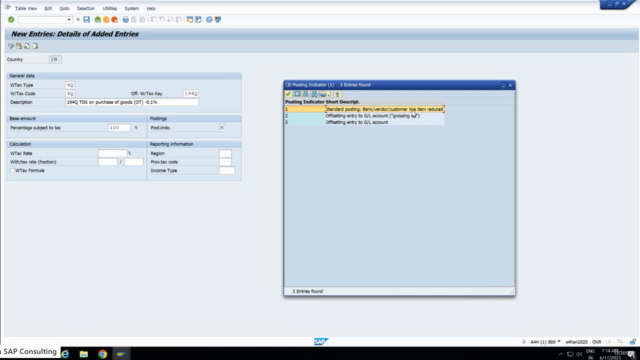This screenshot has width=640, height=360.
Task: Click the green Enter checkmark in toolbar
Action: 11,20
